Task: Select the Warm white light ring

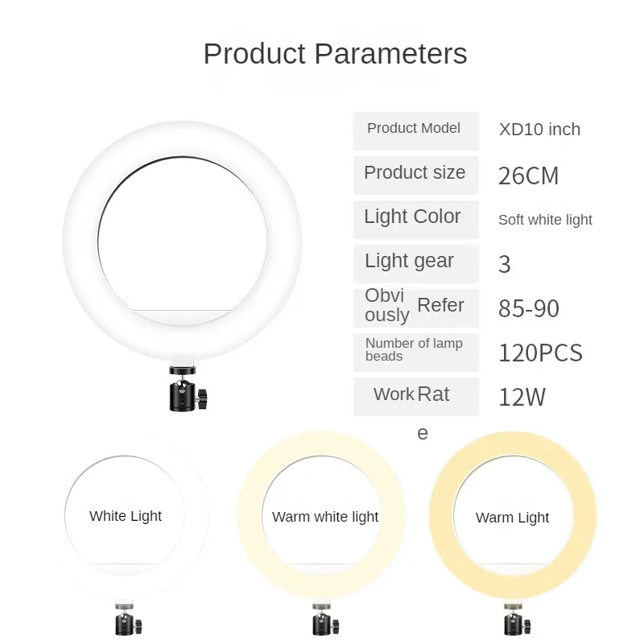Action: (x=322, y=515)
